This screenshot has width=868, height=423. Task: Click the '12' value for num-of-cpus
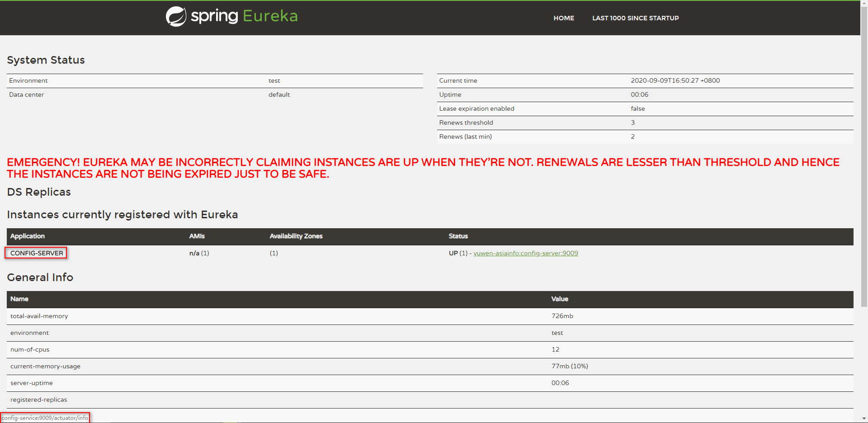point(556,349)
